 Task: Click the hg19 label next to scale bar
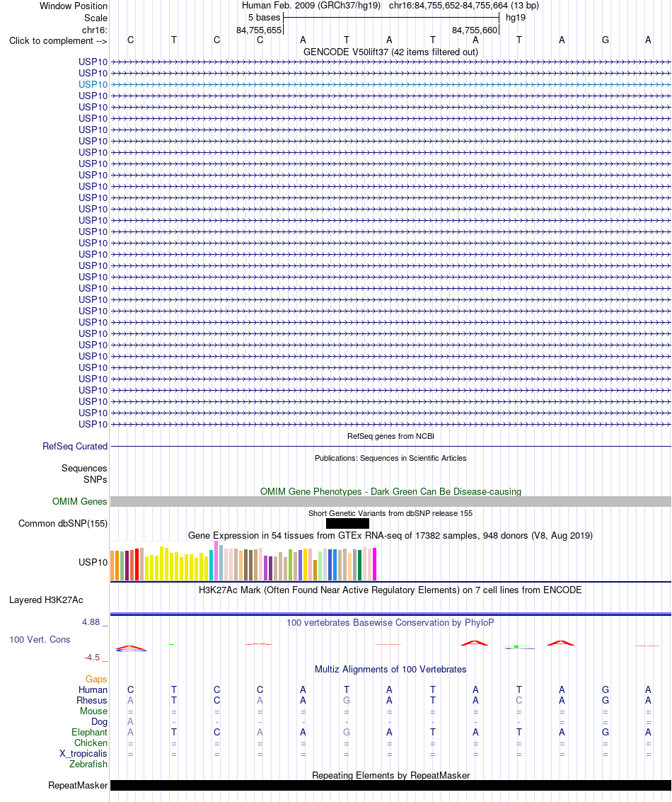(516, 18)
